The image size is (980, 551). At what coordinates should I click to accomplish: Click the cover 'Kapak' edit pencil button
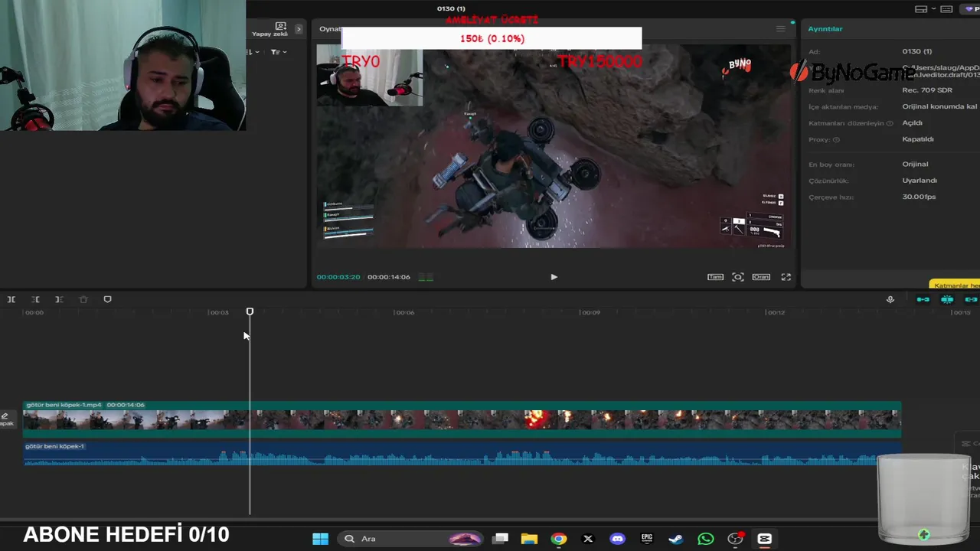coord(5,419)
